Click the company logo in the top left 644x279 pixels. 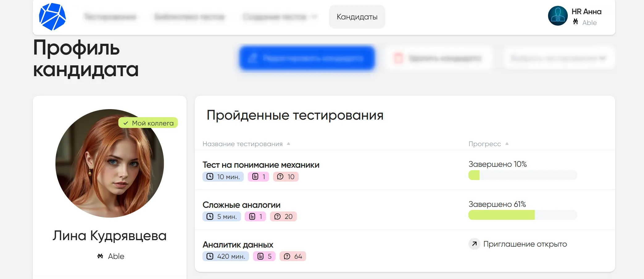(x=52, y=17)
